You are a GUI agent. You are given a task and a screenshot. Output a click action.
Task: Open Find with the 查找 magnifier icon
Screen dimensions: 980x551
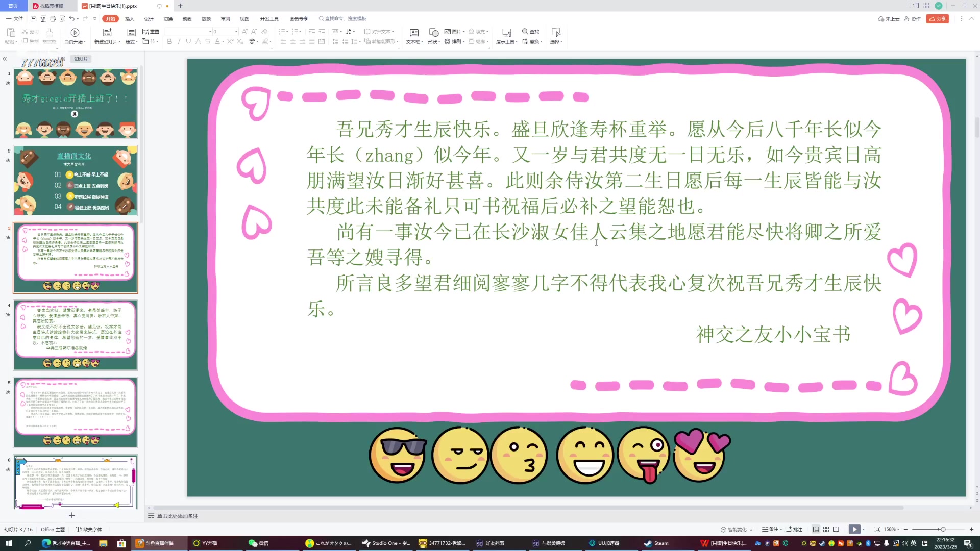point(531,31)
